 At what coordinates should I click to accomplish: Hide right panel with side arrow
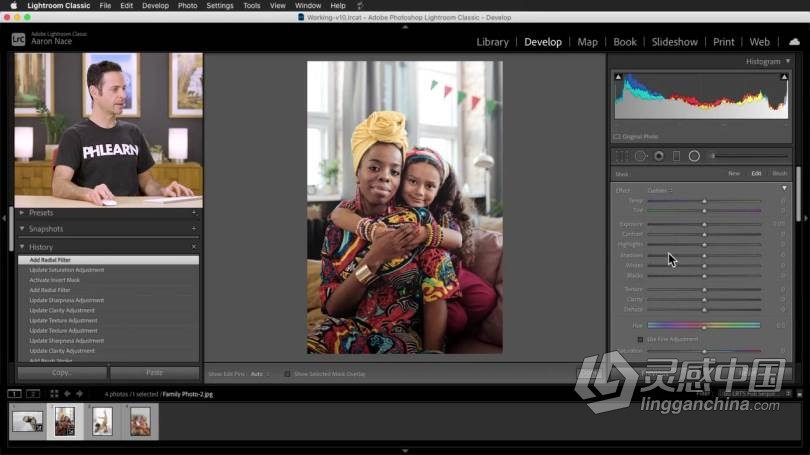coord(806,218)
